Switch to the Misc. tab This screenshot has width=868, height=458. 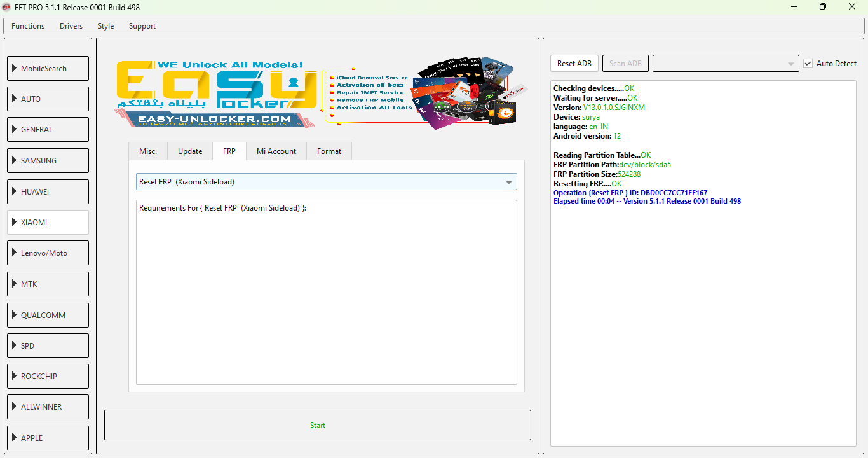(x=148, y=151)
